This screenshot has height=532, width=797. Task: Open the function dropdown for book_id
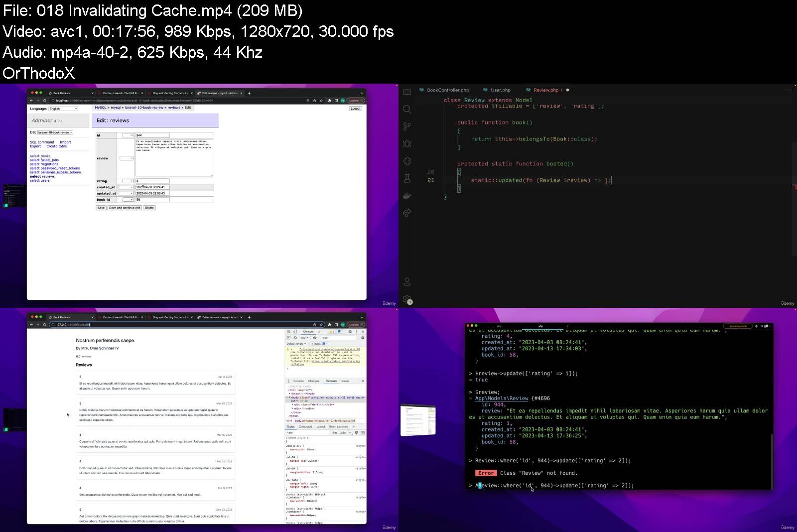click(x=128, y=199)
